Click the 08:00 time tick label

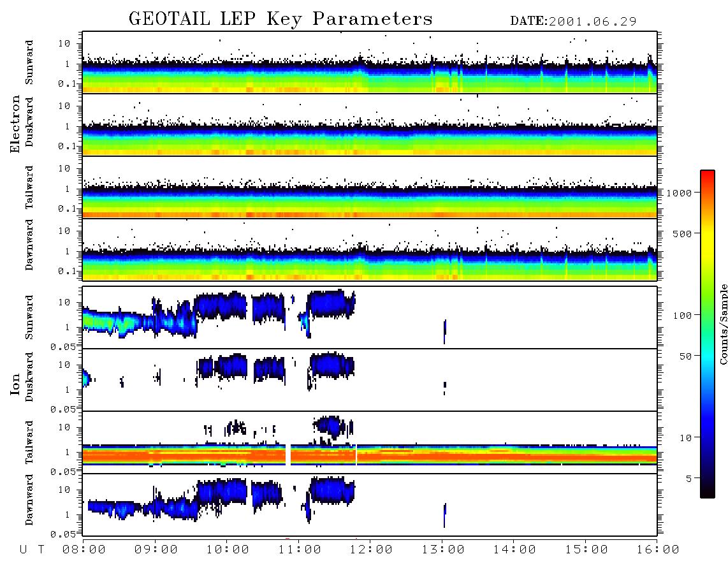[x=84, y=550]
